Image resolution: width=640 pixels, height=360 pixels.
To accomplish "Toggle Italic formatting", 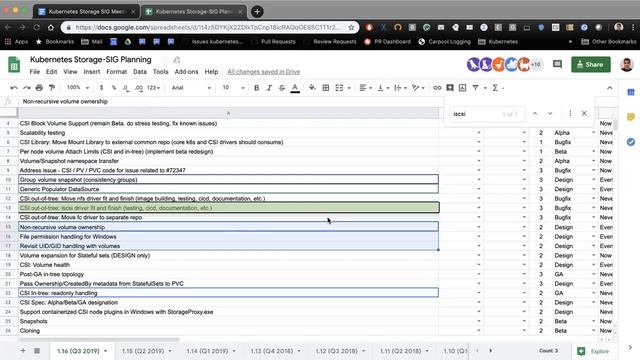I will click(269, 88).
